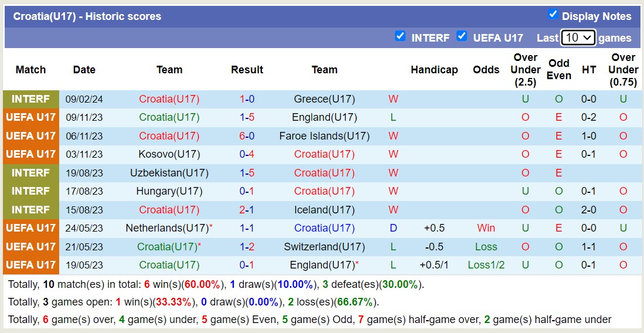Image resolution: width=644 pixels, height=333 pixels.
Task: Click the D result in Netherlands row
Action: [x=393, y=228]
